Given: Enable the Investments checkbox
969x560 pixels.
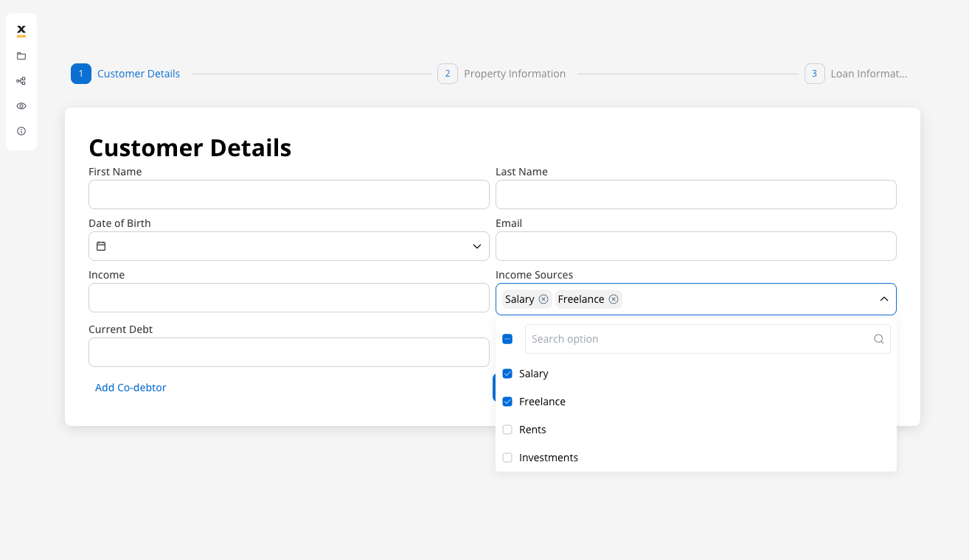Looking at the screenshot, I should tap(507, 458).
